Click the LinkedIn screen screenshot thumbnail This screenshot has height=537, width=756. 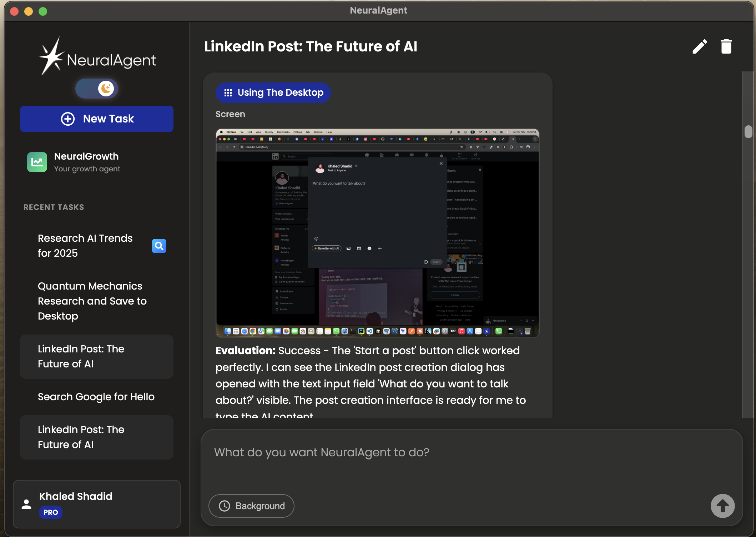[377, 233]
